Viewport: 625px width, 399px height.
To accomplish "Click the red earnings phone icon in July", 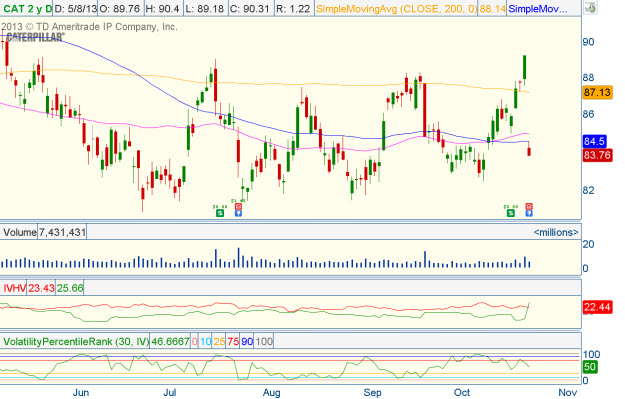I will click(238, 206).
